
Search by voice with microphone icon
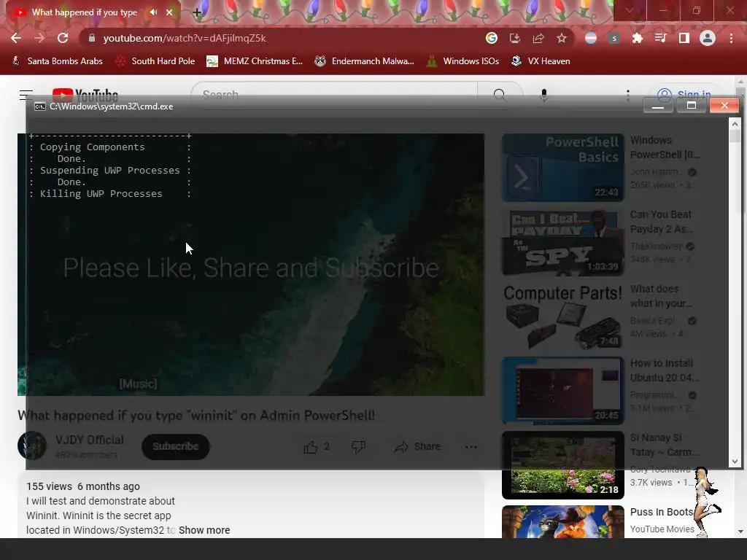click(544, 95)
